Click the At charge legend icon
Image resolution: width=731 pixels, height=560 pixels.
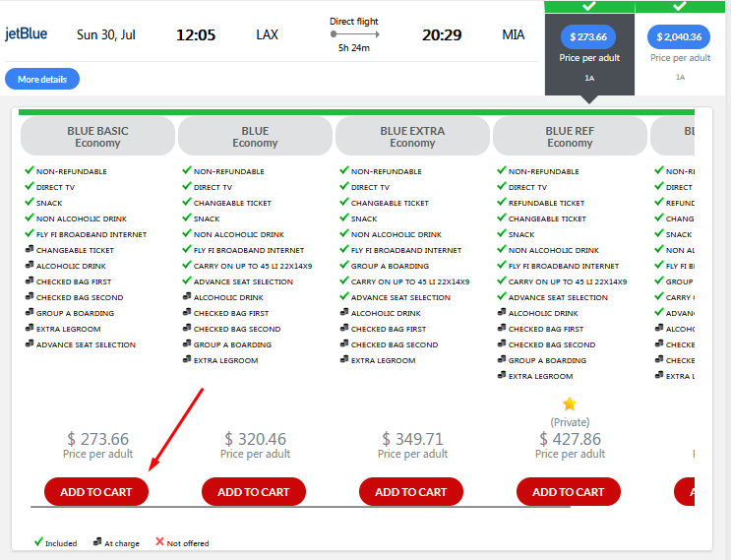(x=97, y=542)
